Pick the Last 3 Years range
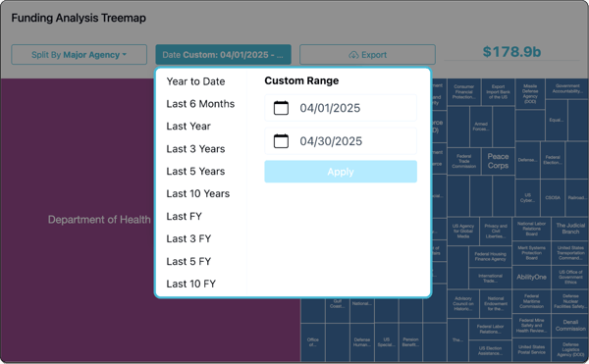Image resolution: width=589 pixels, height=364 pixels. tap(195, 149)
